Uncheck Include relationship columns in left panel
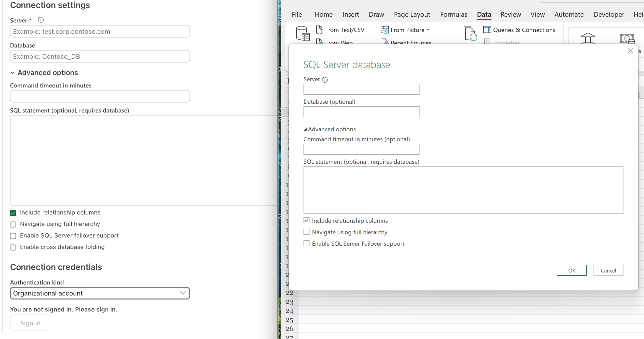Image resolution: width=644 pixels, height=339 pixels. point(13,213)
